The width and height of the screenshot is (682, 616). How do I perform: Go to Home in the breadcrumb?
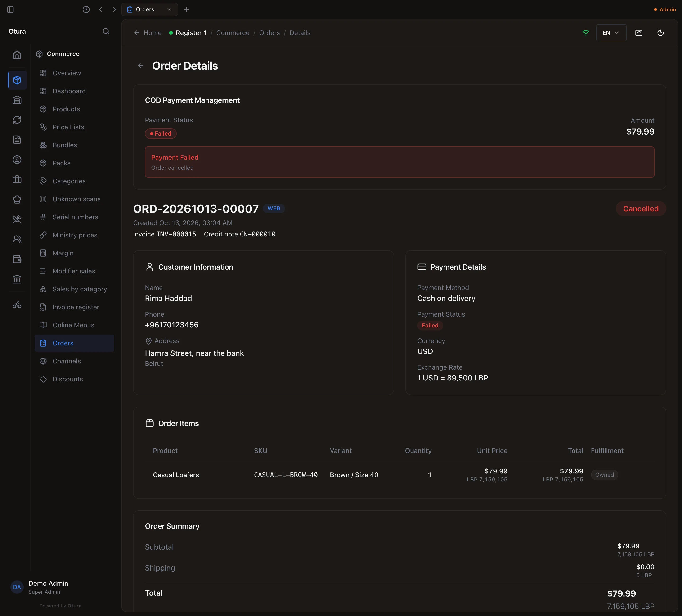[148, 33]
